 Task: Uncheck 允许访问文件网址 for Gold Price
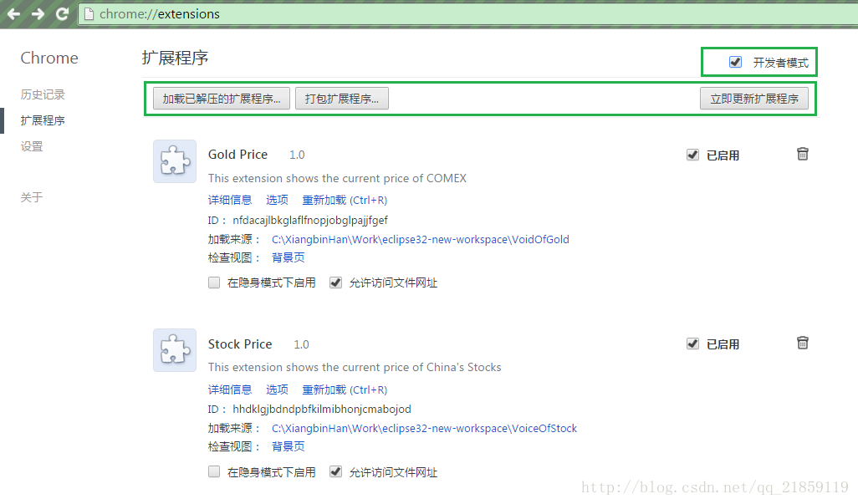335,283
